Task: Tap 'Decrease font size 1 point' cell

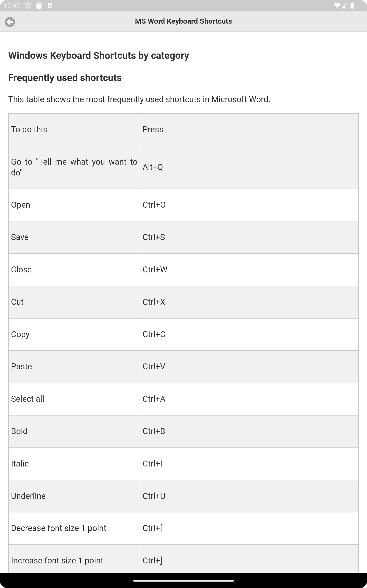Action: click(x=74, y=528)
